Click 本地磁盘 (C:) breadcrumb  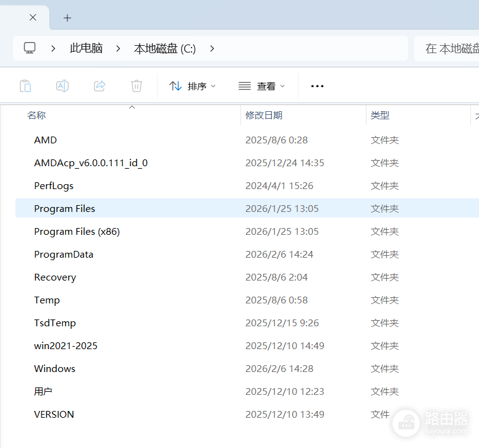(165, 49)
